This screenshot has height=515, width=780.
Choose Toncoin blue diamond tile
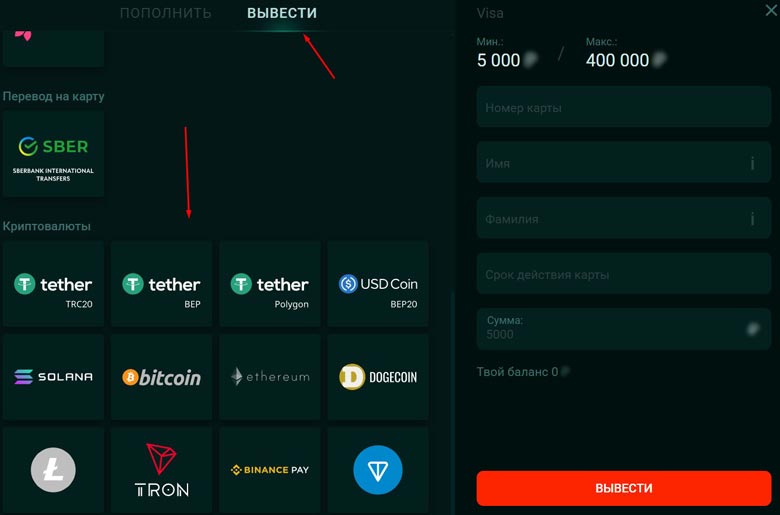[378, 470]
